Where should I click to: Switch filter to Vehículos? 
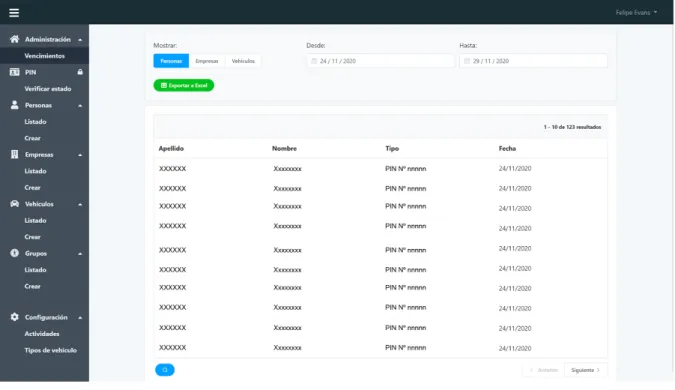point(243,61)
